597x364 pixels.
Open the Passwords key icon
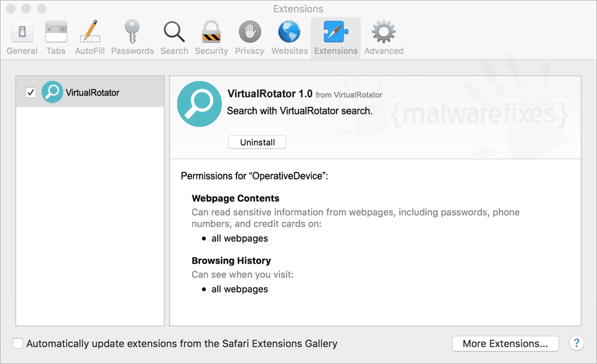pyautogui.click(x=132, y=32)
